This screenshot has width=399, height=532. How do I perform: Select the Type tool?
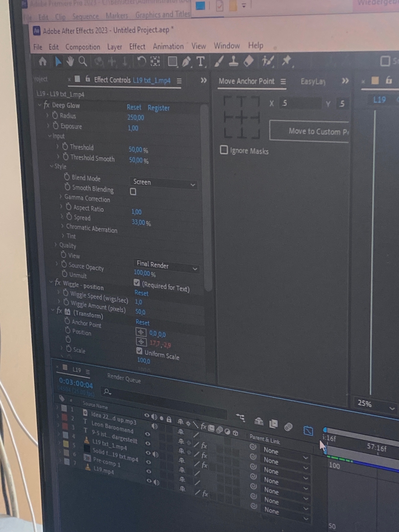(x=200, y=62)
